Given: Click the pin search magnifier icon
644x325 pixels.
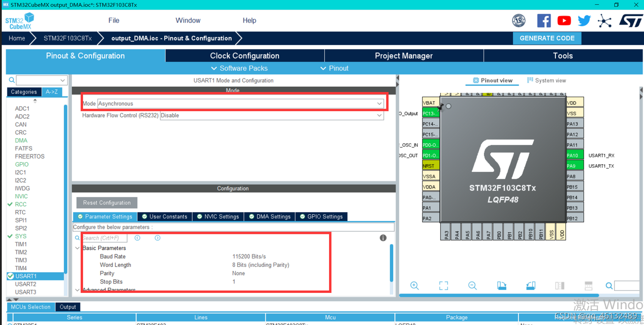Looking at the screenshot, I should (609, 286).
